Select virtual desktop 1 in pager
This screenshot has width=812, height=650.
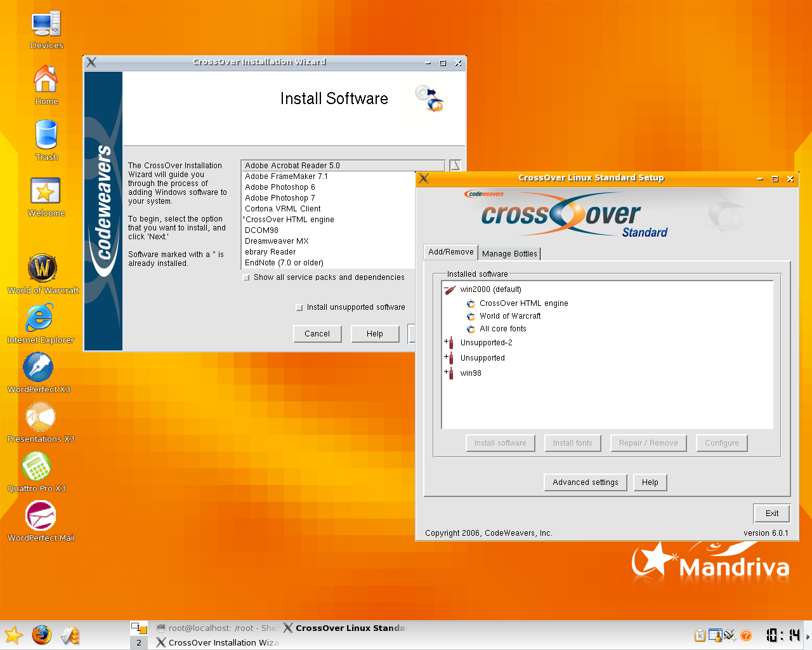pos(139,628)
